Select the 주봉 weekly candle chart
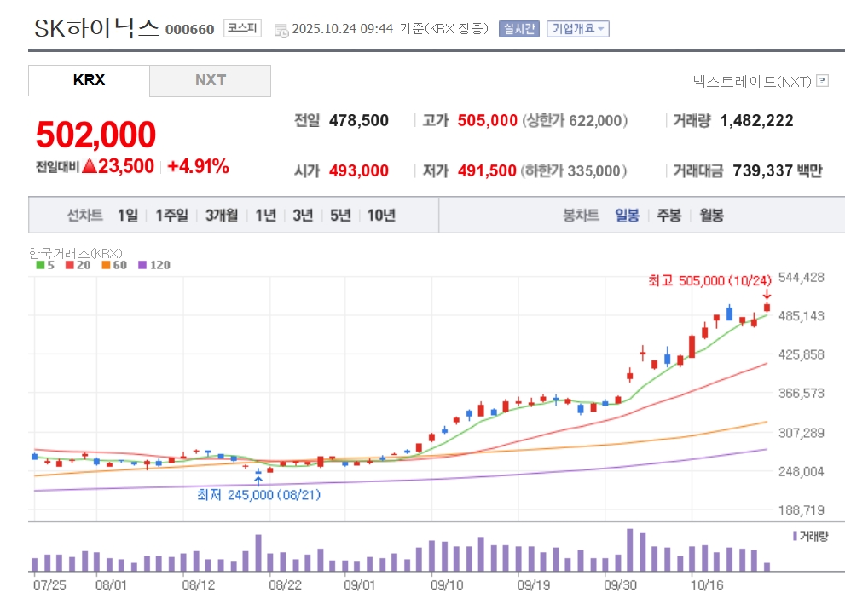 click(x=668, y=216)
